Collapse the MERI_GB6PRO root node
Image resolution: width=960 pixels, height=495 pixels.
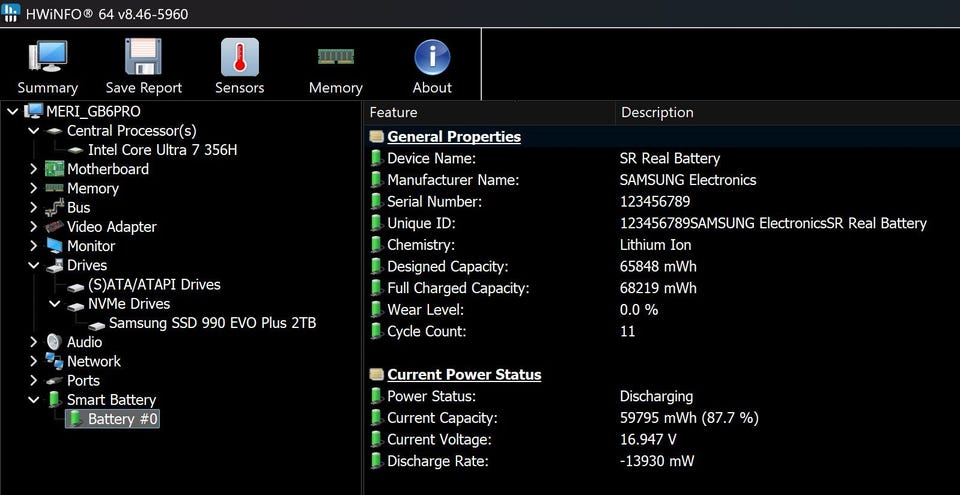(12, 111)
